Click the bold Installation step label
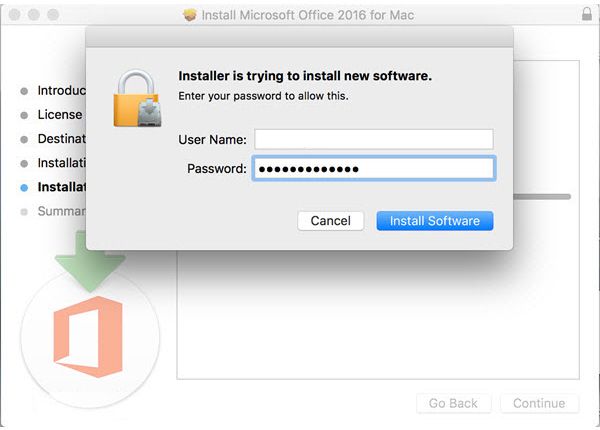The height and width of the screenshot is (430, 600). 62,187
